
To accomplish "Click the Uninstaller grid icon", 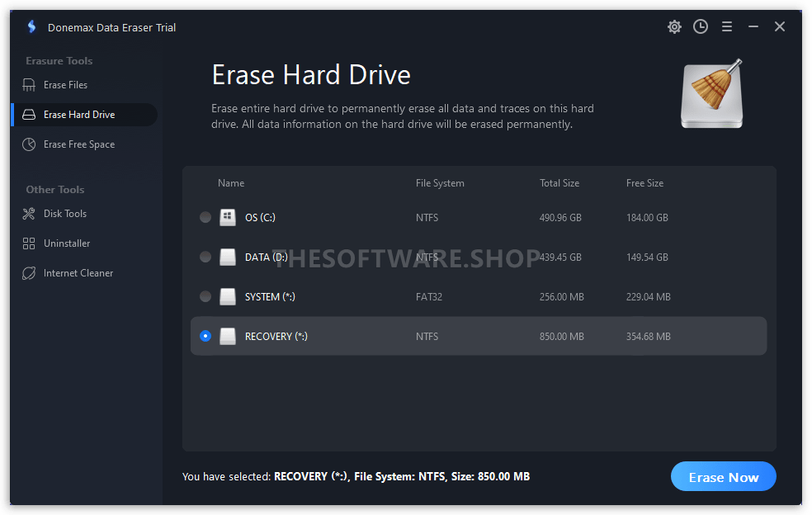I will [29, 243].
